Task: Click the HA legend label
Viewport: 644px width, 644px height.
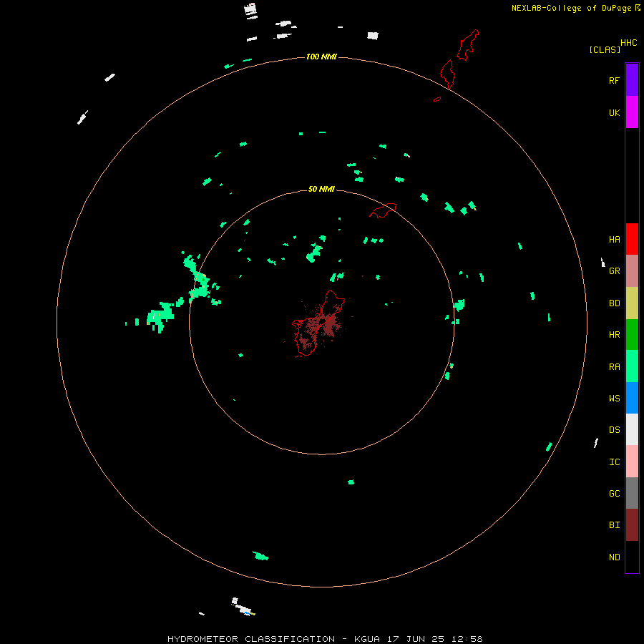Action: (x=614, y=240)
